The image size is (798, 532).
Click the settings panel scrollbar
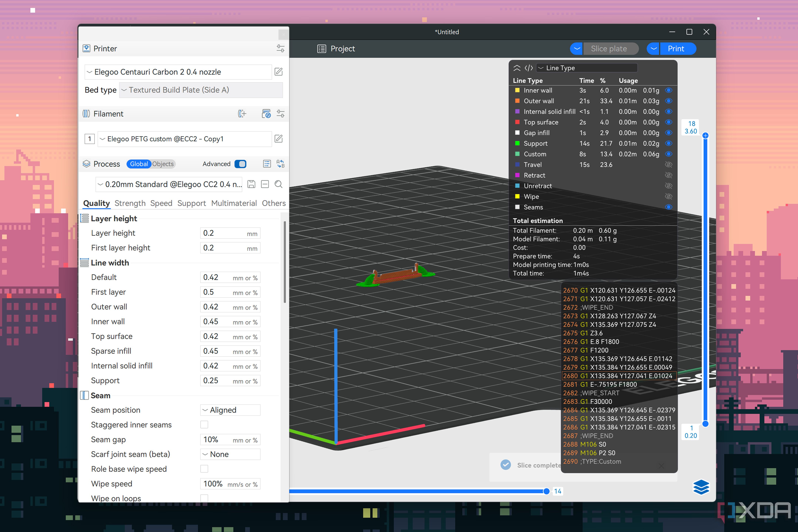285,262
